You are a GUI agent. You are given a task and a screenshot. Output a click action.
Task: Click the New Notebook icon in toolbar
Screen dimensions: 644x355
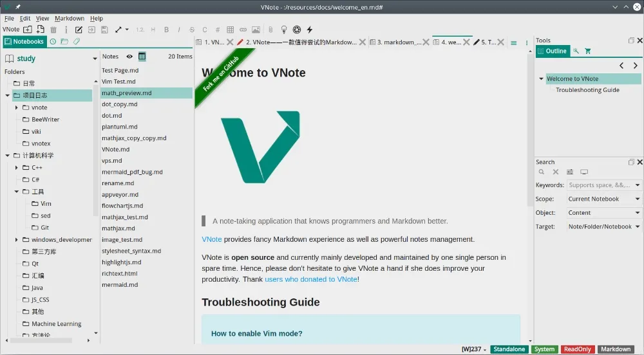(28, 30)
